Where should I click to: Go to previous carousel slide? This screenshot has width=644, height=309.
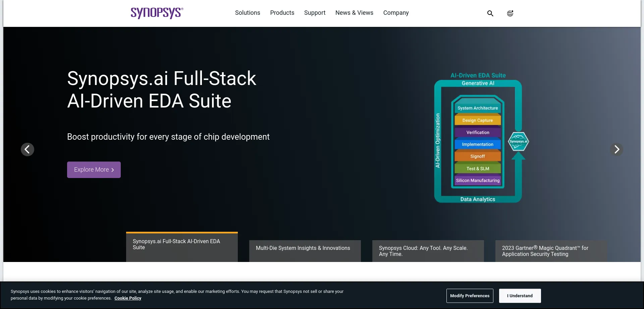28,149
